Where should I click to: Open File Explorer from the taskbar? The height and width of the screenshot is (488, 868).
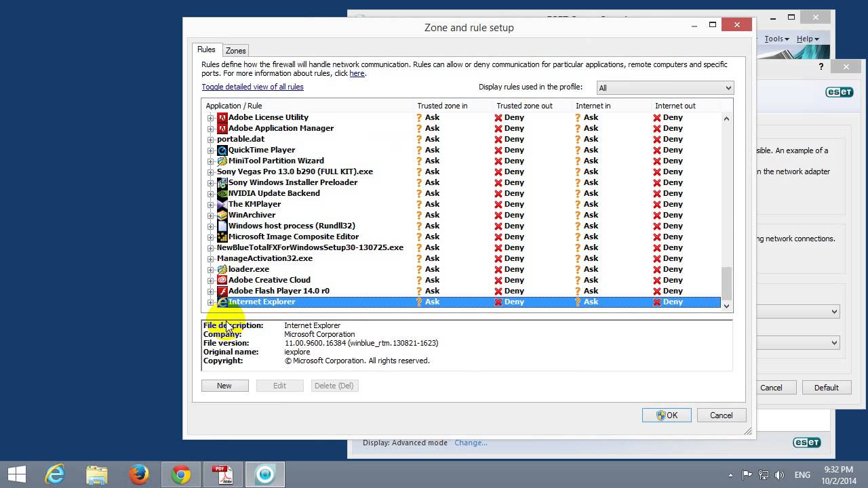(x=96, y=474)
